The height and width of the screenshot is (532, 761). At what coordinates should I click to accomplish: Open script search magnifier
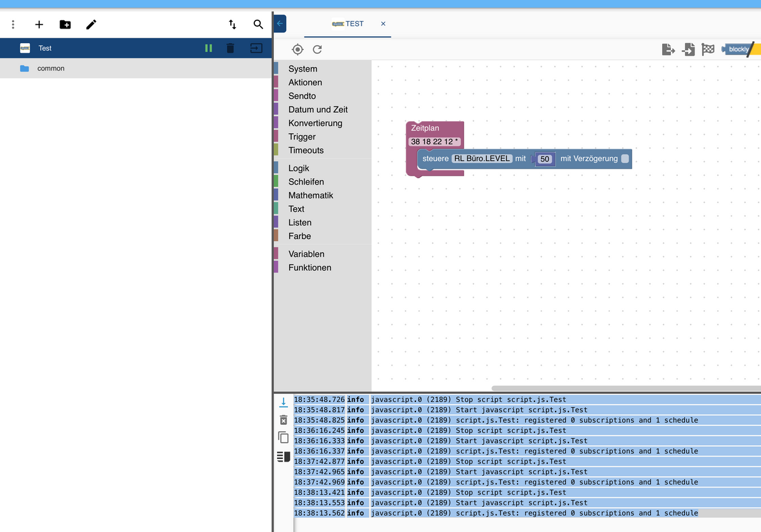pos(258,25)
